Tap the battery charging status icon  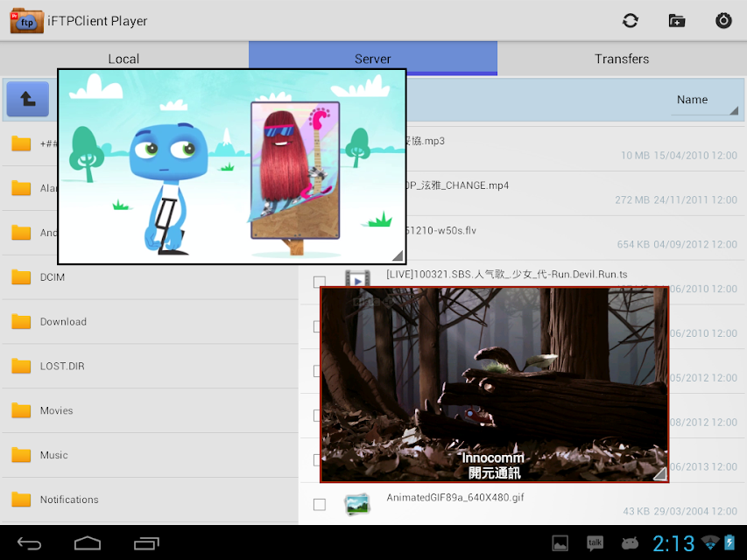point(729,542)
